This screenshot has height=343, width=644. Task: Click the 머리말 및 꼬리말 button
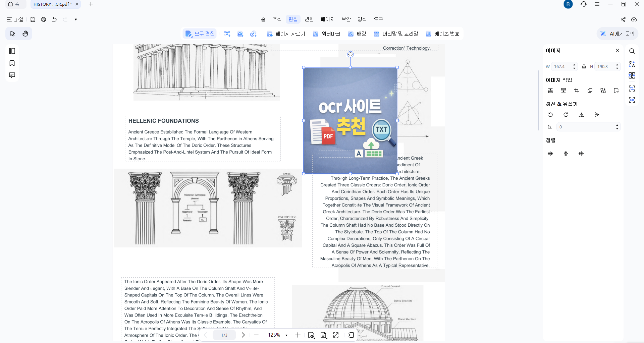(x=396, y=34)
